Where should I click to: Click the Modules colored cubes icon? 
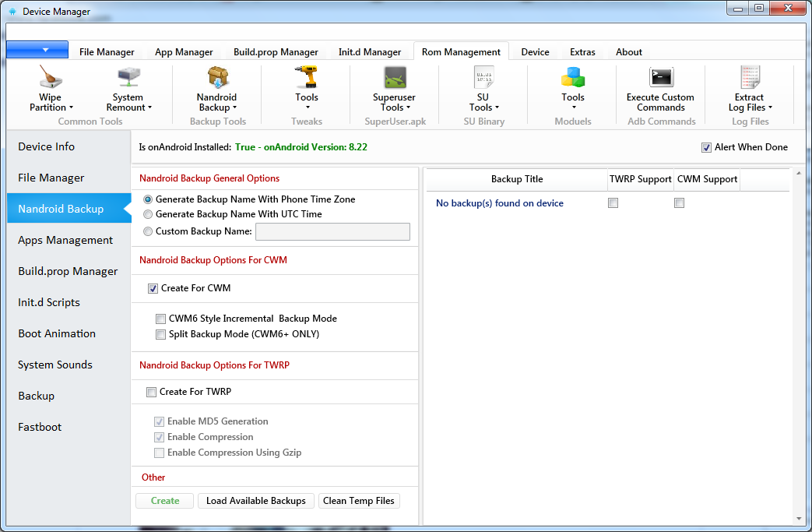[x=572, y=78]
